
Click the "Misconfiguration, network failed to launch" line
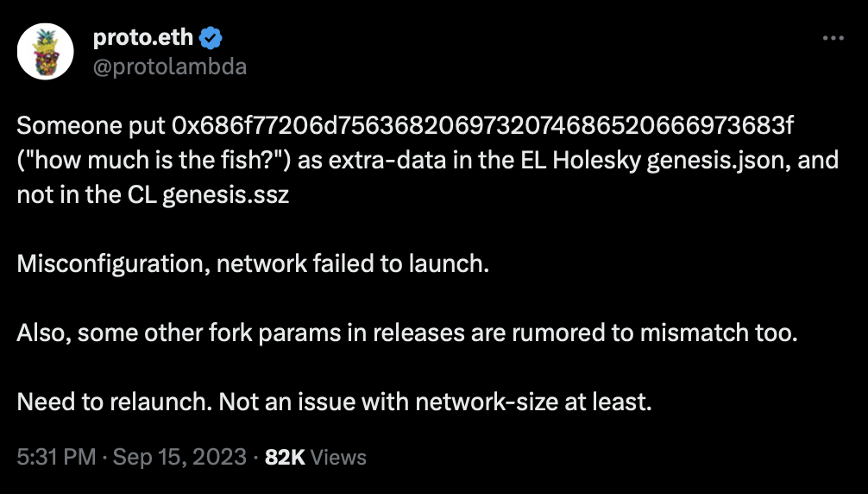253,263
